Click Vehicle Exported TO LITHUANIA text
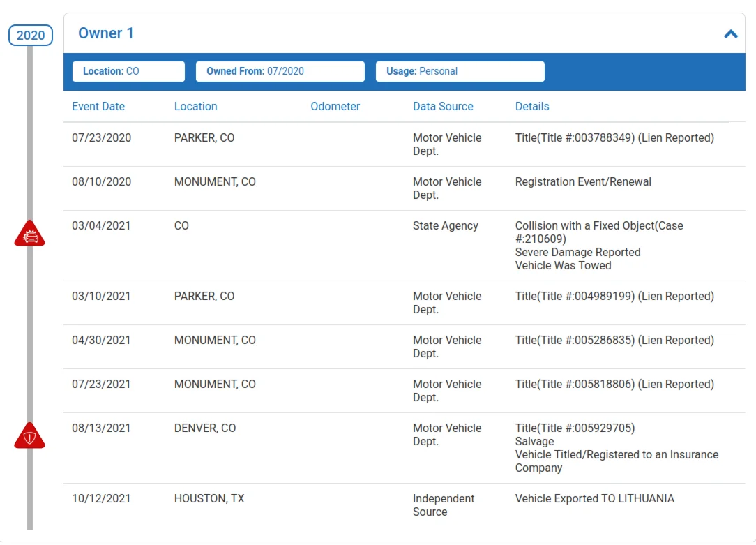This screenshot has height=545, width=756. [595, 498]
